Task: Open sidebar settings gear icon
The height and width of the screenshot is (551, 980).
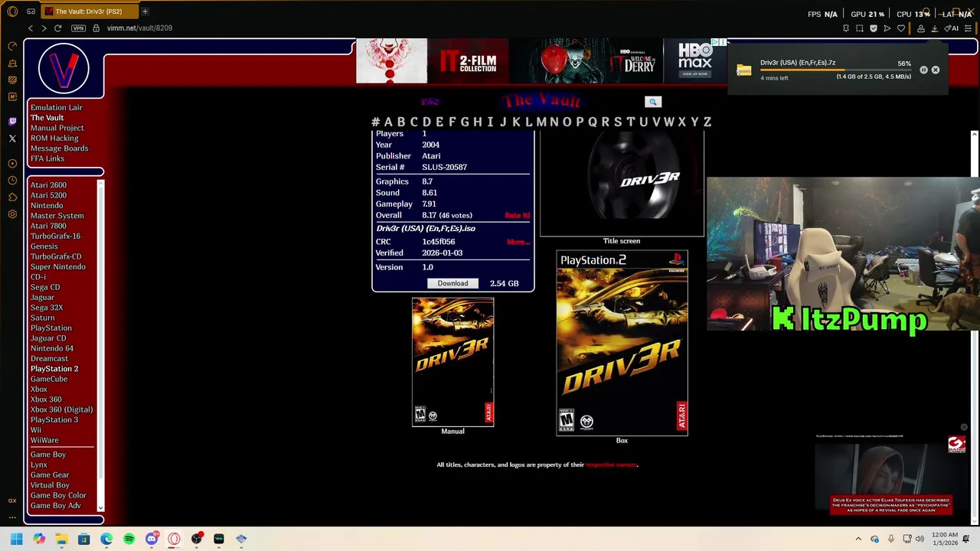Action: (12, 214)
